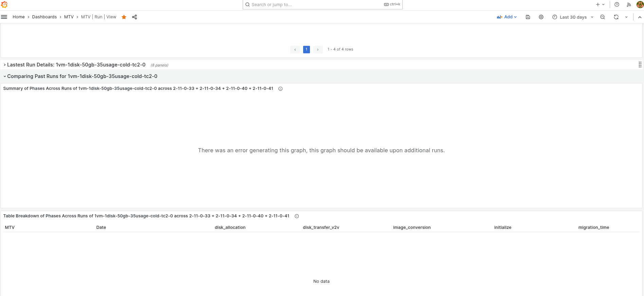Screen dimensions: 644x296
Task: Open the help question mark menu
Action: click(617, 4)
